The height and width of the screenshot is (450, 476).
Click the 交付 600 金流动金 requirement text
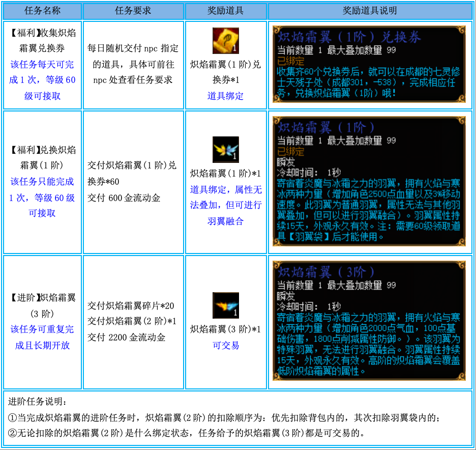[124, 198]
